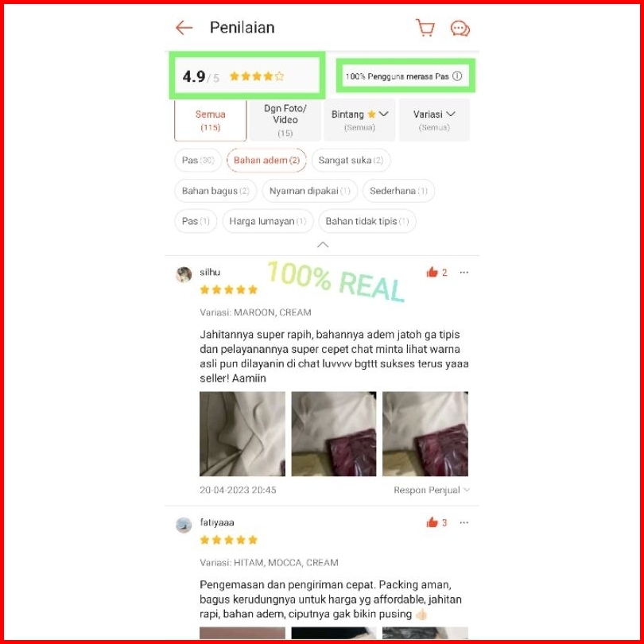Like fatiyaaa's review with thumbs-up

click(x=432, y=522)
